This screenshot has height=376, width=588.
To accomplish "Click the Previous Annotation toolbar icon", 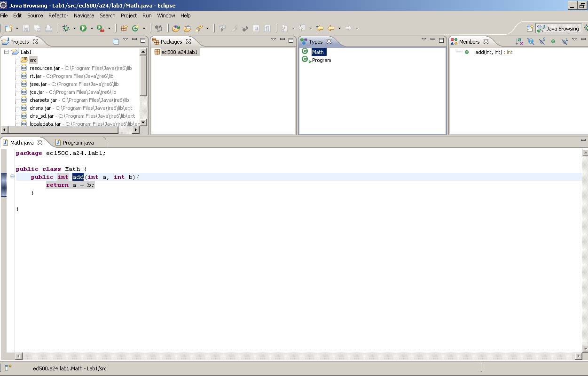I will [302, 28].
